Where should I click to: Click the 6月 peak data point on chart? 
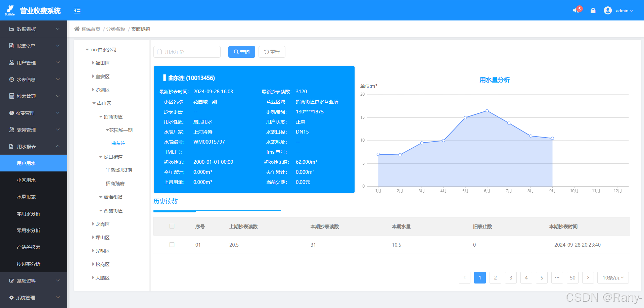pyautogui.click(x=487, y=111)
